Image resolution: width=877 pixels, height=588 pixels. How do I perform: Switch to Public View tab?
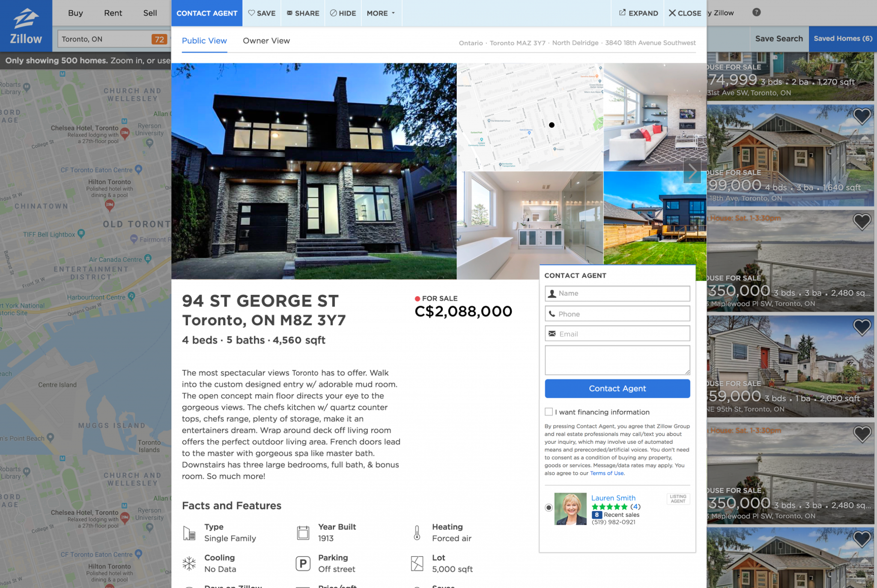coord(204,41)
